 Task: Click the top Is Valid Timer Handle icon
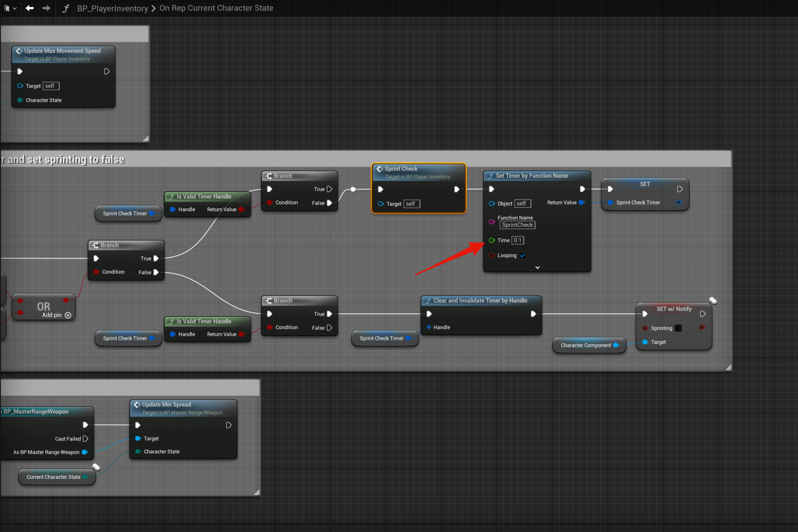tap(171, 197)
